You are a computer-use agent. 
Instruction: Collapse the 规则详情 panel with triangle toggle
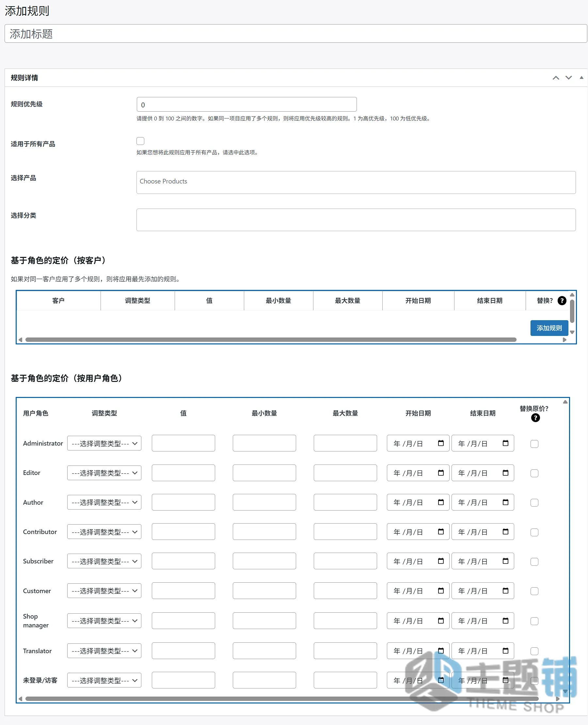coord(581,78)
